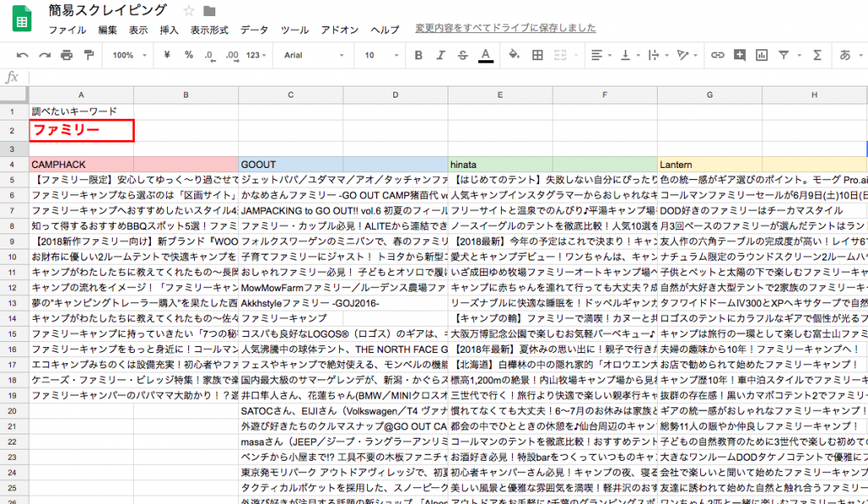This screenshot has height=504, width=868.
Task: Select the Lantern header cell
Action: [x=709, y=165]
